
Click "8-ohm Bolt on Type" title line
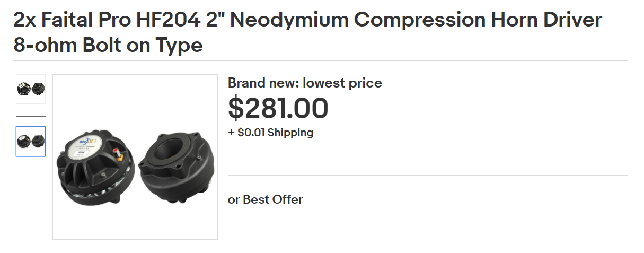click(x=108, y=45)
